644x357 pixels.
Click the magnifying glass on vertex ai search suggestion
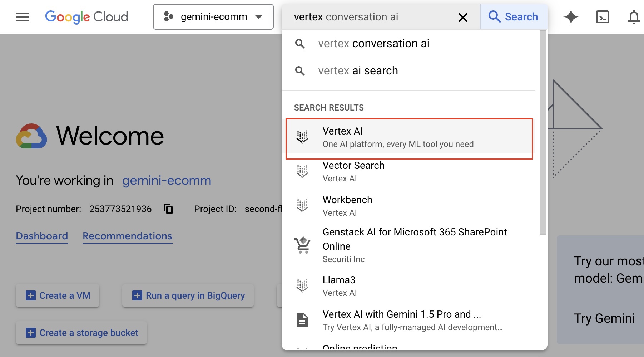[301, 71]
